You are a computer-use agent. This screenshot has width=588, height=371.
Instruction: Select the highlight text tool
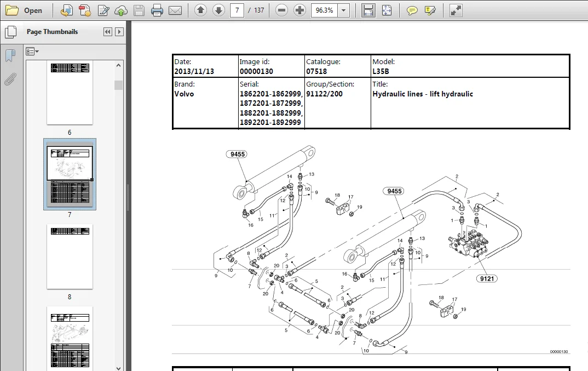430,10
